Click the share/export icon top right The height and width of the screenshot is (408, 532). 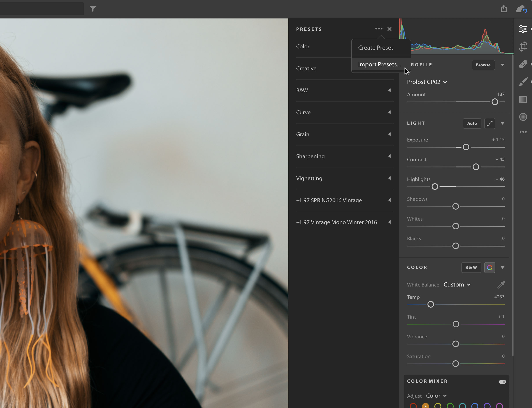click(504, 9)
